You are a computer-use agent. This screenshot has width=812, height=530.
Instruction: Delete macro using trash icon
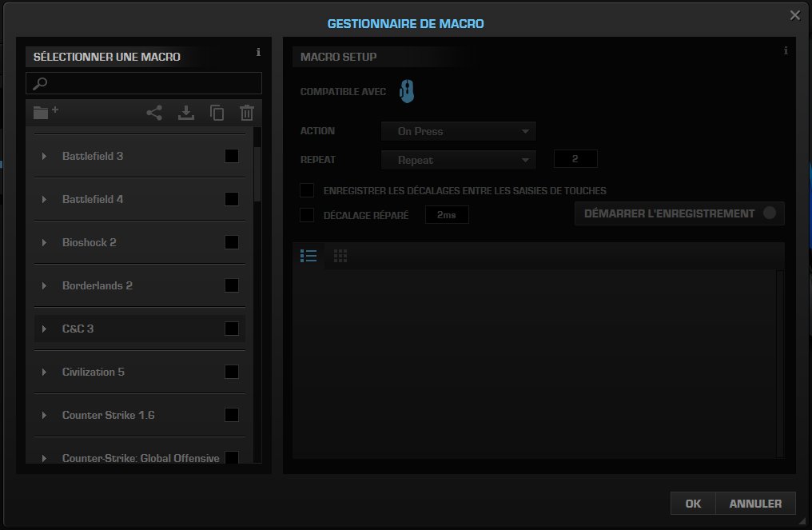246,112
